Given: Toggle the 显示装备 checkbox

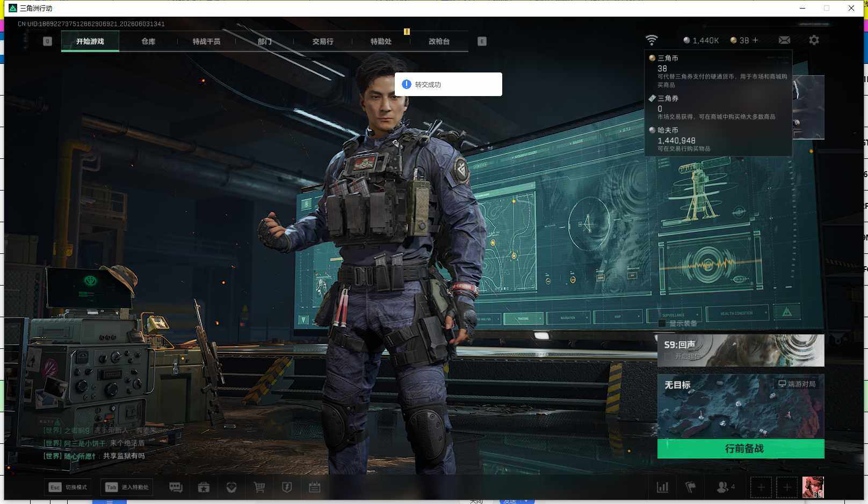Looking at the screenshot, I should pos(662,323).
